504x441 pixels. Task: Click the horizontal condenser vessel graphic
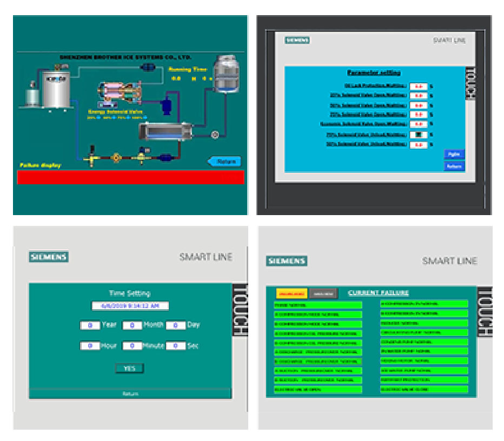[x=165, y=131]
